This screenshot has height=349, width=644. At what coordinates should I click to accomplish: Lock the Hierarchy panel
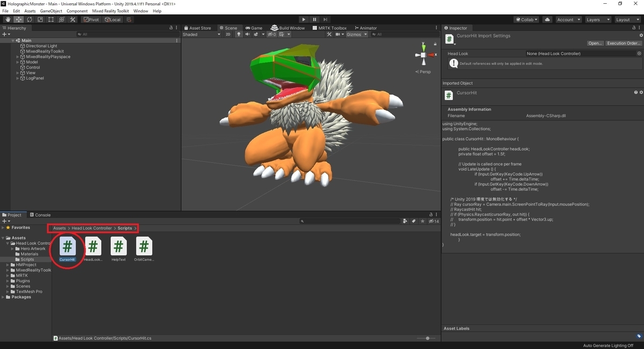coord(171,28)
